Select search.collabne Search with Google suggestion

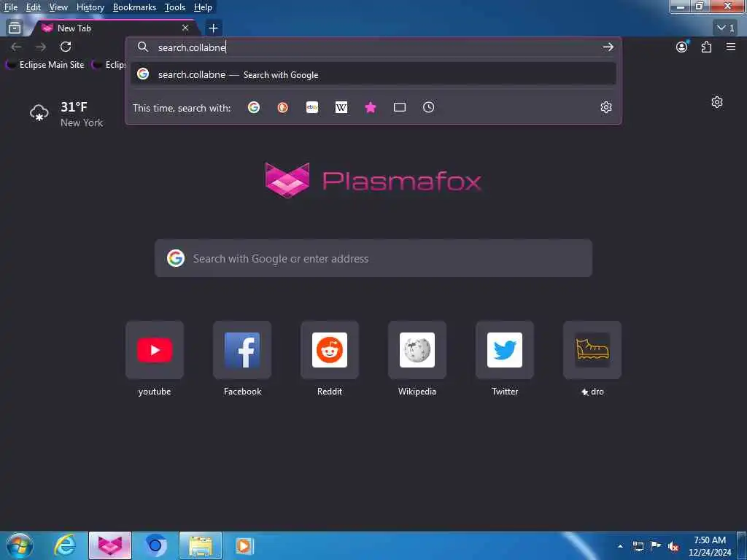[x=373, y=74]
